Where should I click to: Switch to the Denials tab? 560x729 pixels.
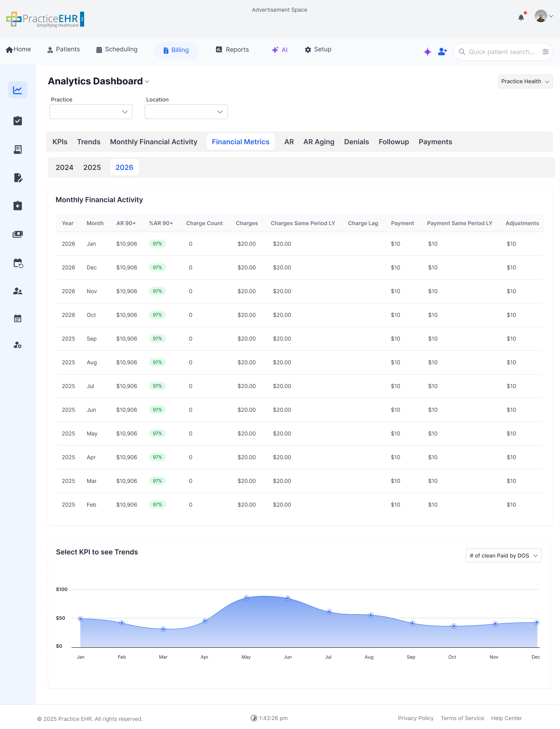[x=357, y=142]
